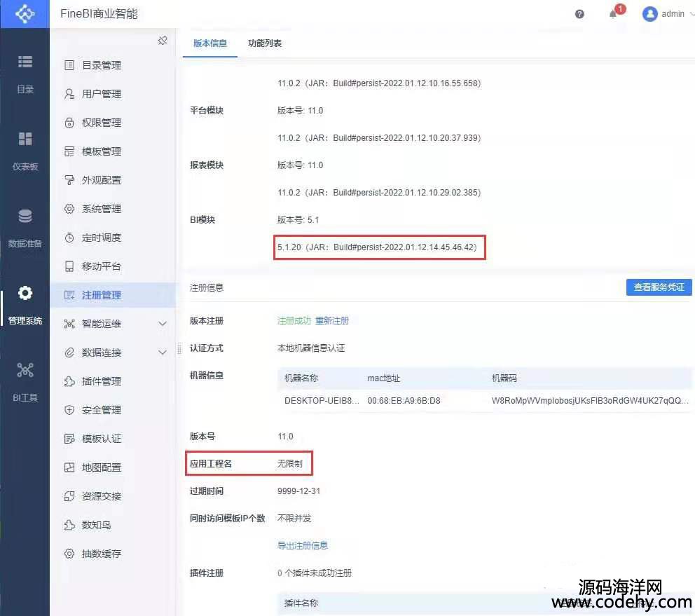Click the 数据连接 link icon
Image resolution: width=695 pixels, height=616 pixels.
69,353
